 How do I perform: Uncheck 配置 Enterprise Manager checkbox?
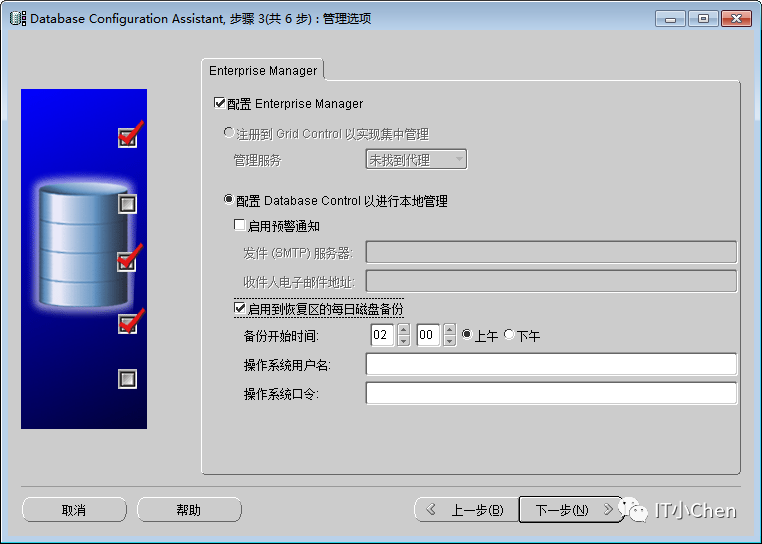[x=219, y=103]
